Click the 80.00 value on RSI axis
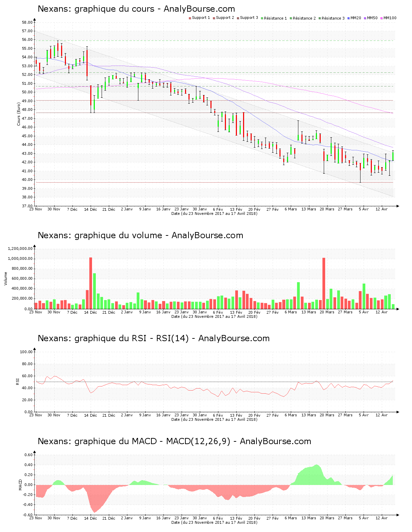Viewport: 412px width, 532px height. (27, 364)
